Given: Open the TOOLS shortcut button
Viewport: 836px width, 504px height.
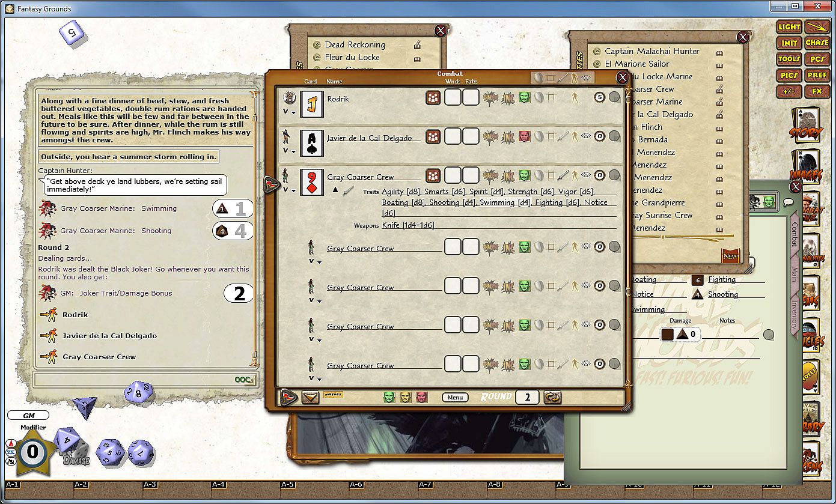Looking at the screenshot, I should coord(789,59).
